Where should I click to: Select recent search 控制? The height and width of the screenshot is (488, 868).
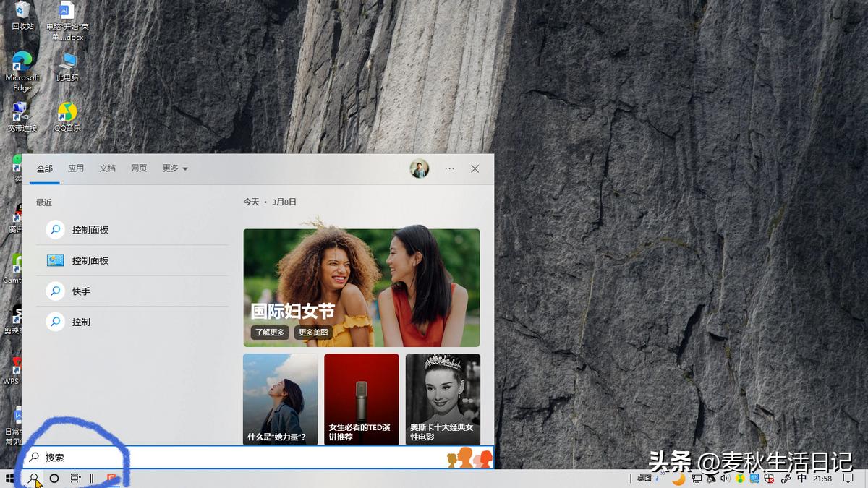tap(132, 322)
